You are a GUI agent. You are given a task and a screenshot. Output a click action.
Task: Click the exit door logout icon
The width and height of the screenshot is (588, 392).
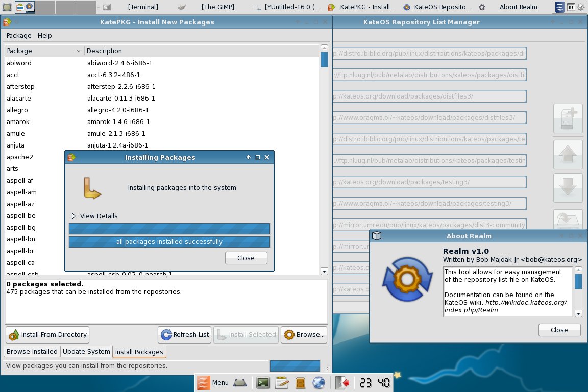tap(342, 383)
